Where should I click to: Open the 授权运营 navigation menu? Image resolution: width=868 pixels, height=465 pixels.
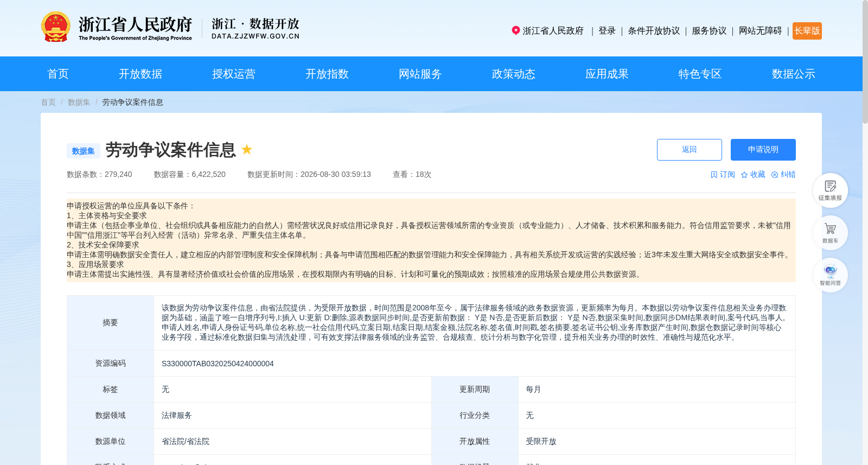(234, 74)
